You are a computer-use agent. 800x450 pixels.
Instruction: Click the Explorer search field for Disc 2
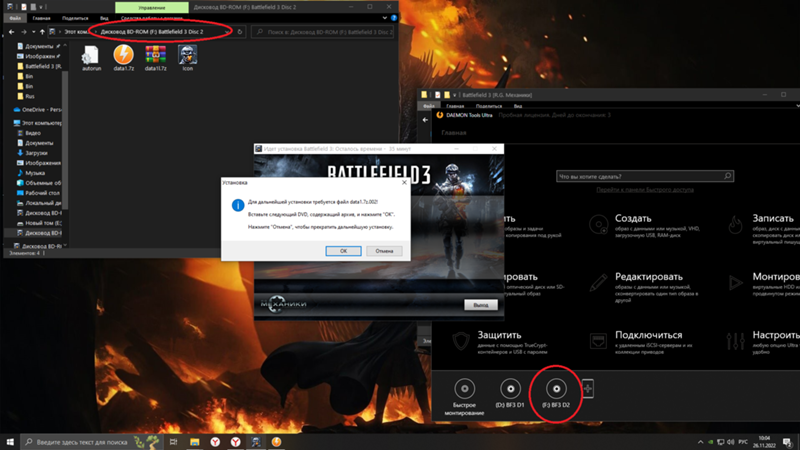click(x=322, y=32)
